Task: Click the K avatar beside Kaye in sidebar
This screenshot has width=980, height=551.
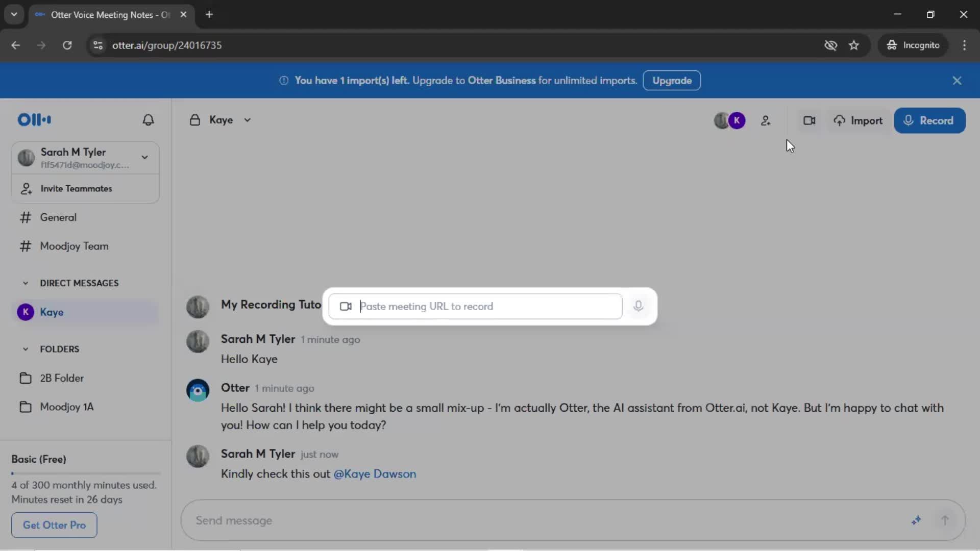Action: [26, 312]
